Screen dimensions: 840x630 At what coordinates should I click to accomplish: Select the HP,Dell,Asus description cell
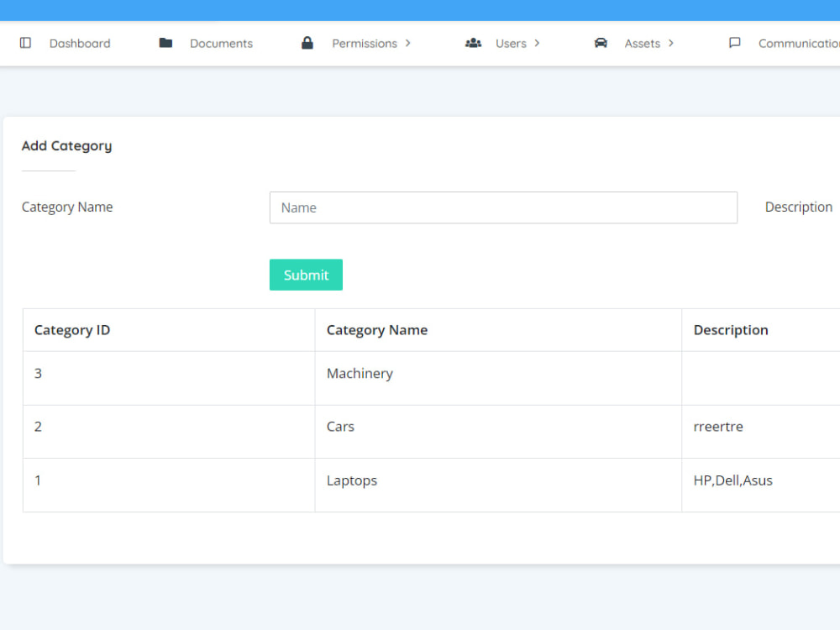[761, 485]
